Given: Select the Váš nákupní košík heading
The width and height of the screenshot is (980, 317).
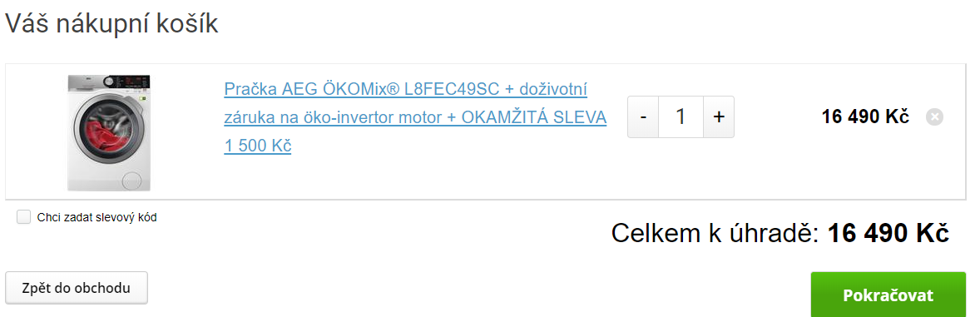Looking at the screenshot, I should click(x=111, y=24).
